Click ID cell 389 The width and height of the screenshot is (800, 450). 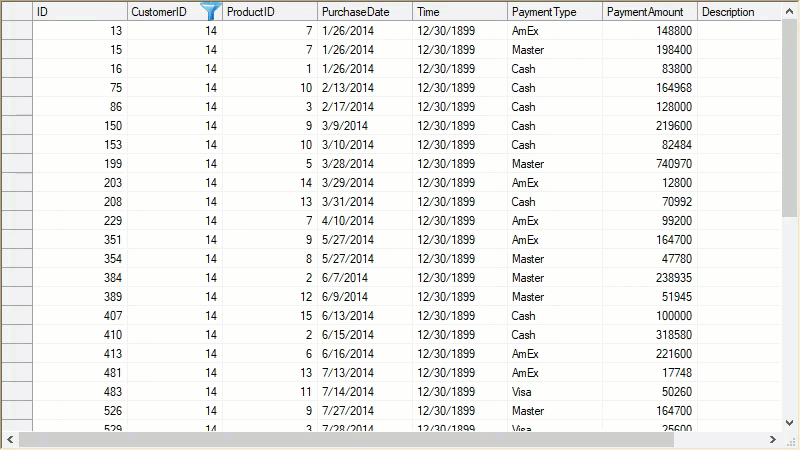tap(80, 296)
